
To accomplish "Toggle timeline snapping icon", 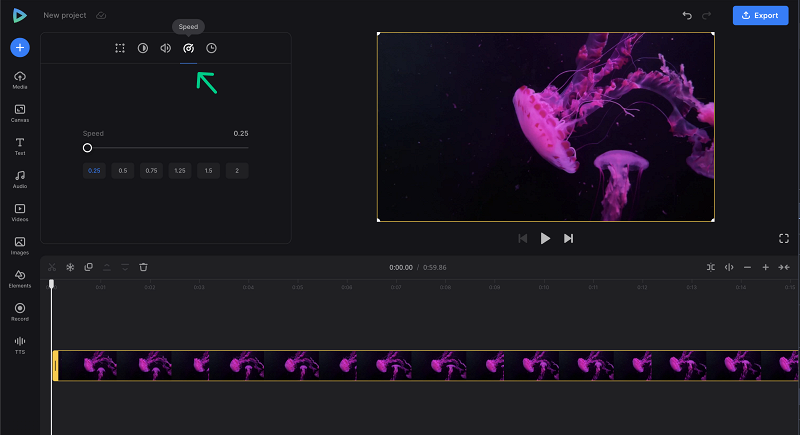I will click(x=711, y=267).
